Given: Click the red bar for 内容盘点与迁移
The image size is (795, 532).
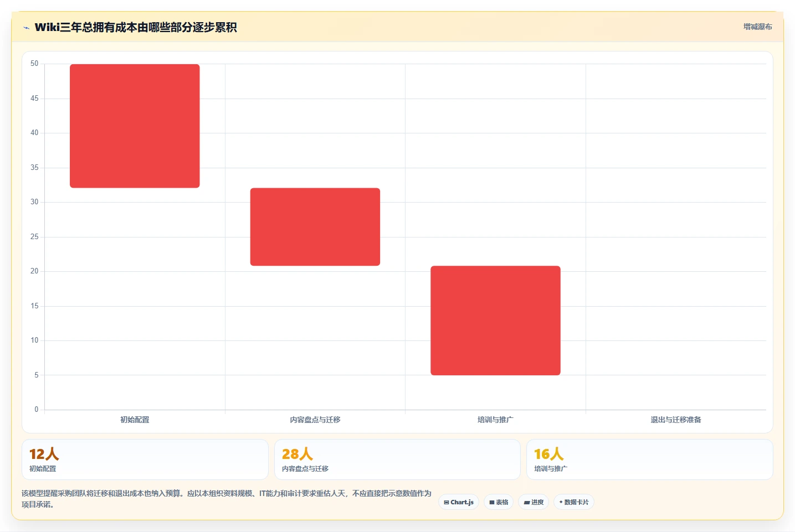Looking at the screenshot, I should (x=315, y=227).
